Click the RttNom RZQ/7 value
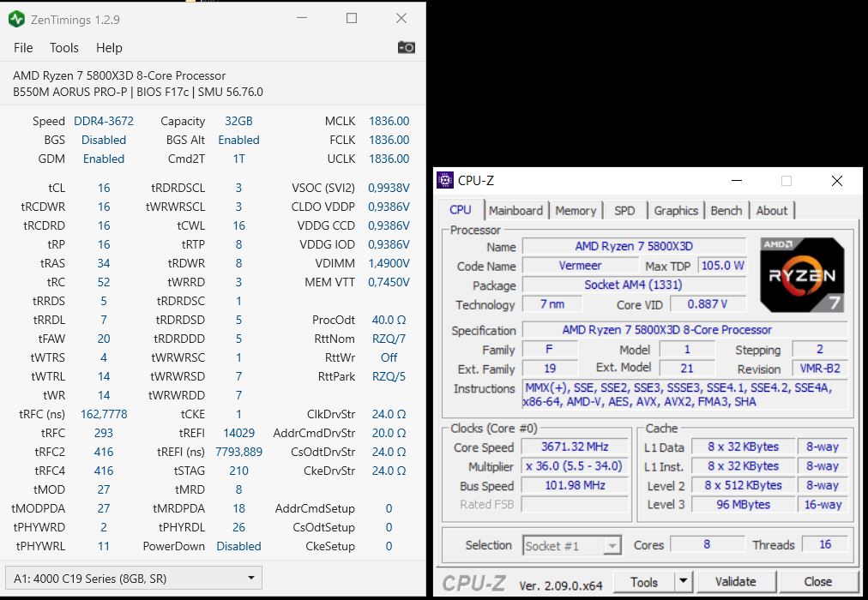 [x=389, y=339]
